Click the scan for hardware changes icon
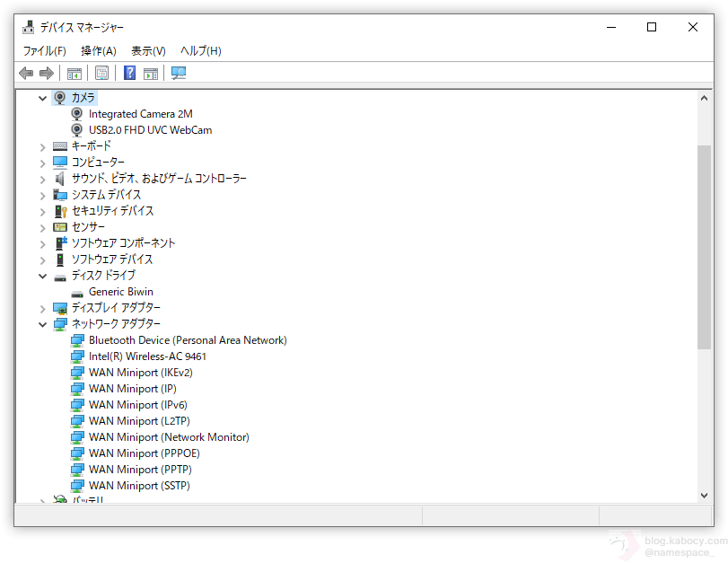 tap(179, 73)
